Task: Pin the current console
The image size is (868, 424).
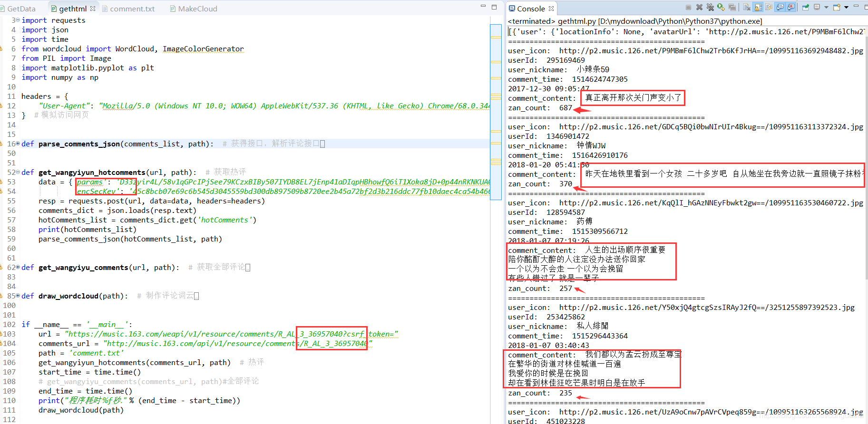Action: pos(806,7)
